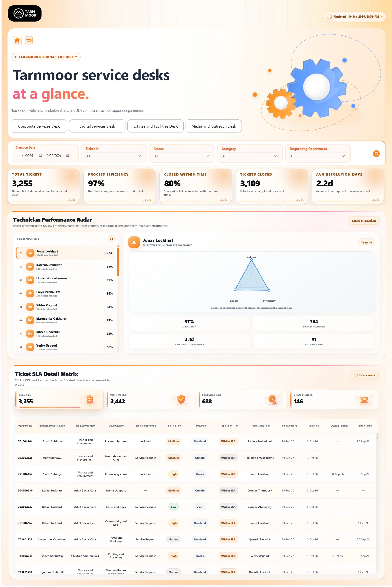Open the Digital Services Desk tab
Screen dimensions: 392x587
(x=97, y=126)
